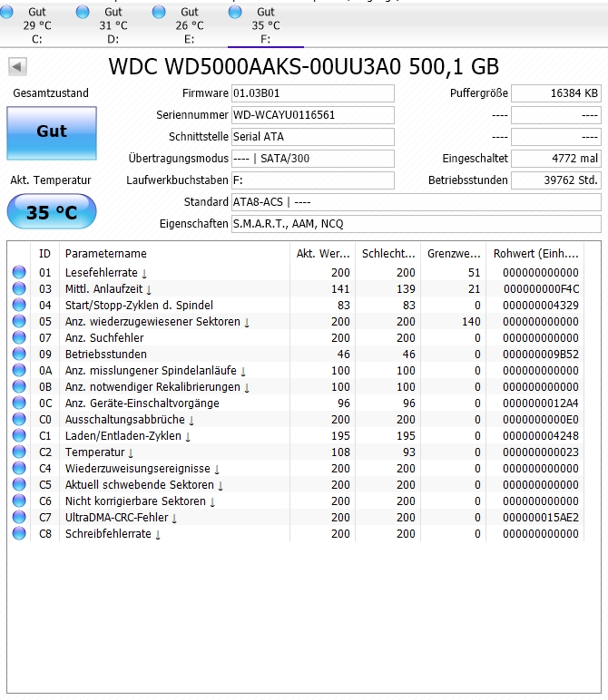Click raw value 000000015AE2
This screenshot has height=700, width=608.
point(541,518)
